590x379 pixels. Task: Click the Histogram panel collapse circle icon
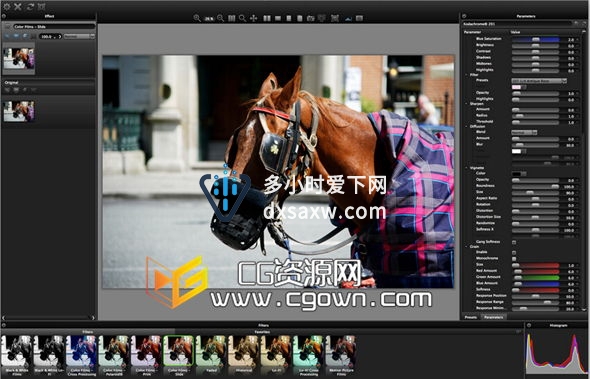[x=529, y=325]
